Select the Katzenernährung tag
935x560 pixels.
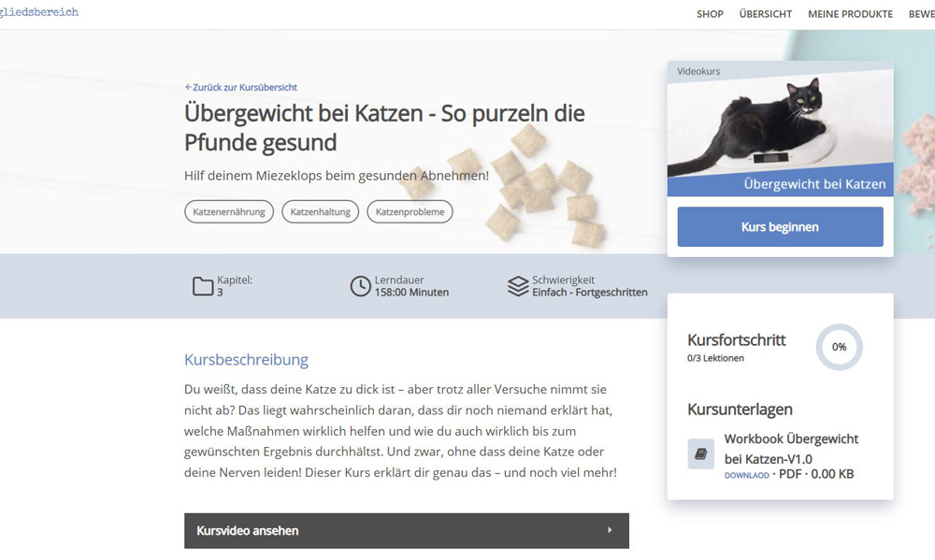click(229, 211)
